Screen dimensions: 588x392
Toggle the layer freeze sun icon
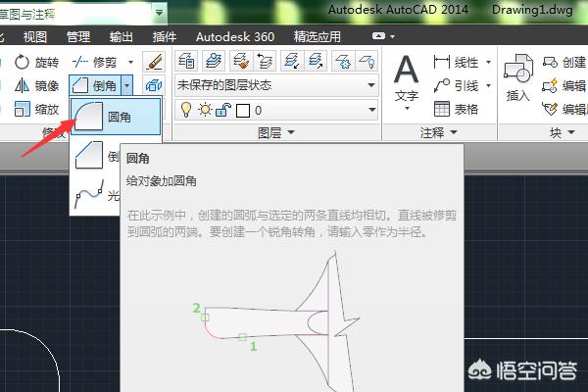click(x=205, y=110)
